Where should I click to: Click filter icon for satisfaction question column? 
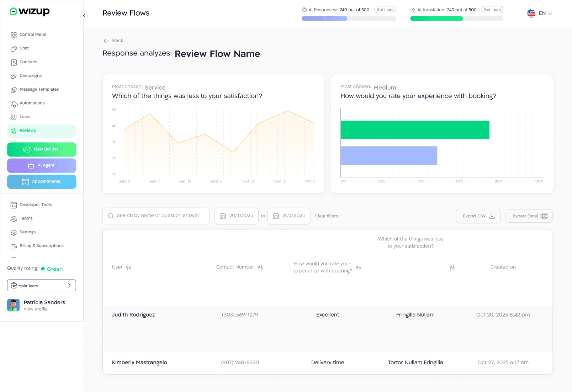click(452, 267)
